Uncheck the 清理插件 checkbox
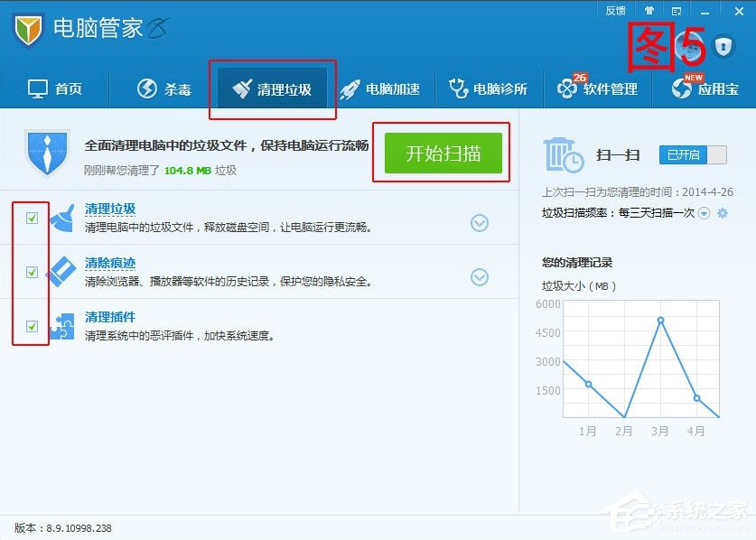Screen dimensions: 756x540 coord(33,328)
